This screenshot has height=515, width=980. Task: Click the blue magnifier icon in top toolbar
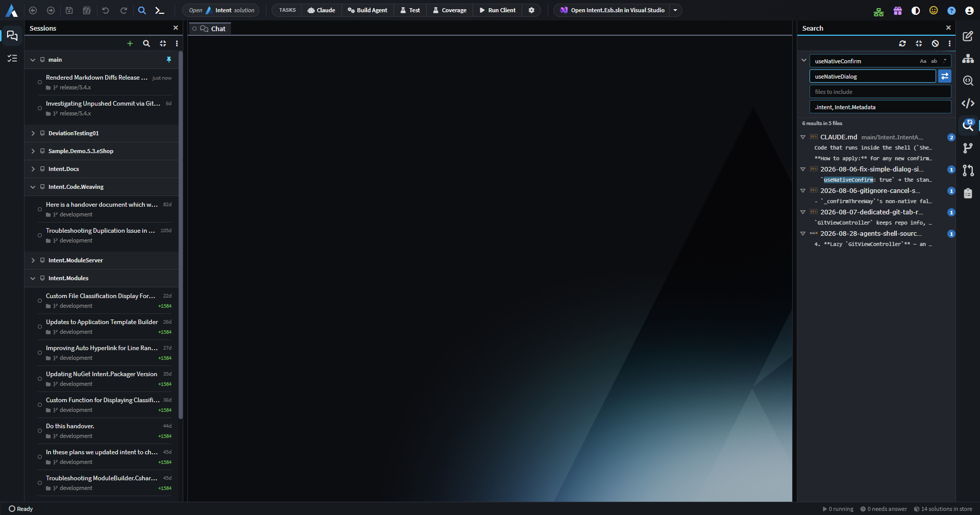142,10
